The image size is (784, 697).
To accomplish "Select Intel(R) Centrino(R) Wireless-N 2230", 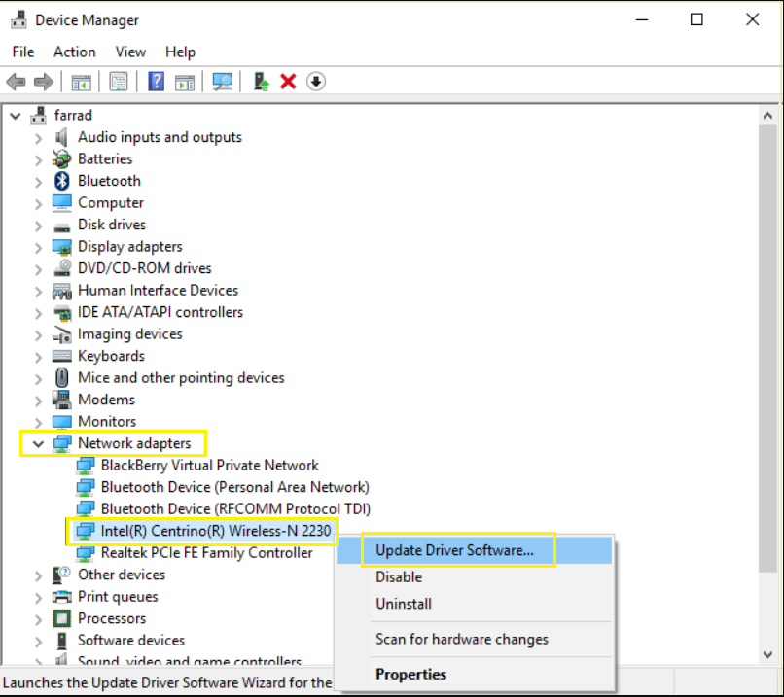I will click(x=216, y=531).
